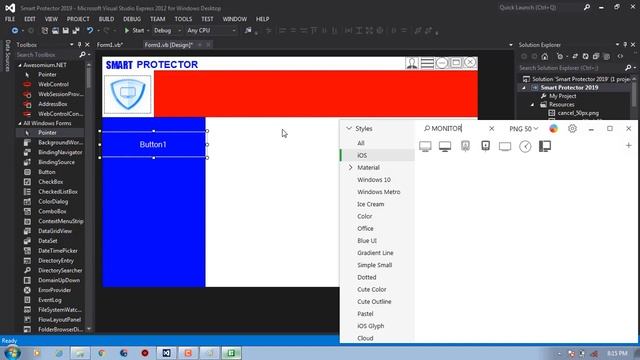
Task: Open the FILE menu
Action: tap(10, 19)
